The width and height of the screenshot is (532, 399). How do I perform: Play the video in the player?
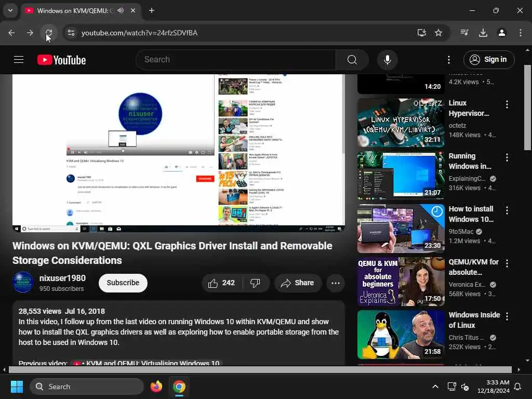coord(179,153)
